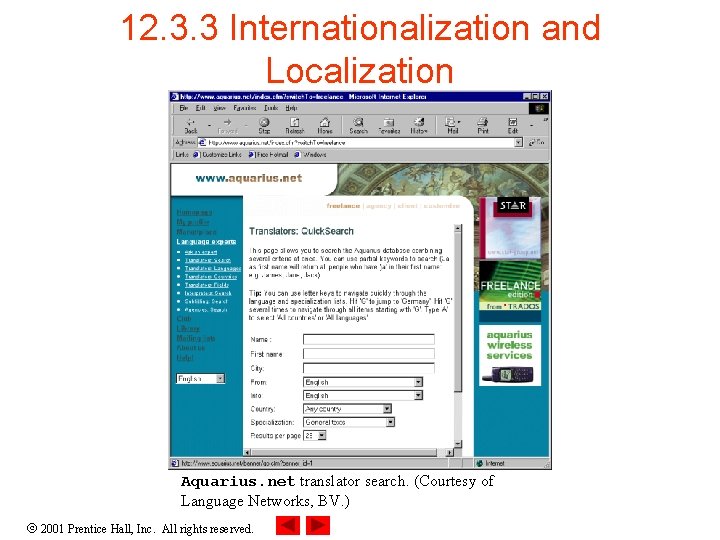Click the Mail toolbar button
The width and height of the screenshot is (720, 540).
[452, 125]
